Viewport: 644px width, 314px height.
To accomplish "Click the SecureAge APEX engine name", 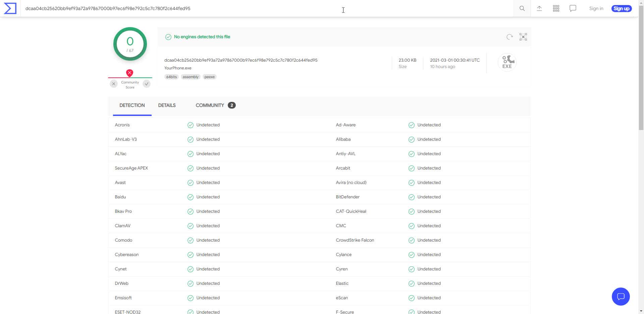I will pos(131,168).
